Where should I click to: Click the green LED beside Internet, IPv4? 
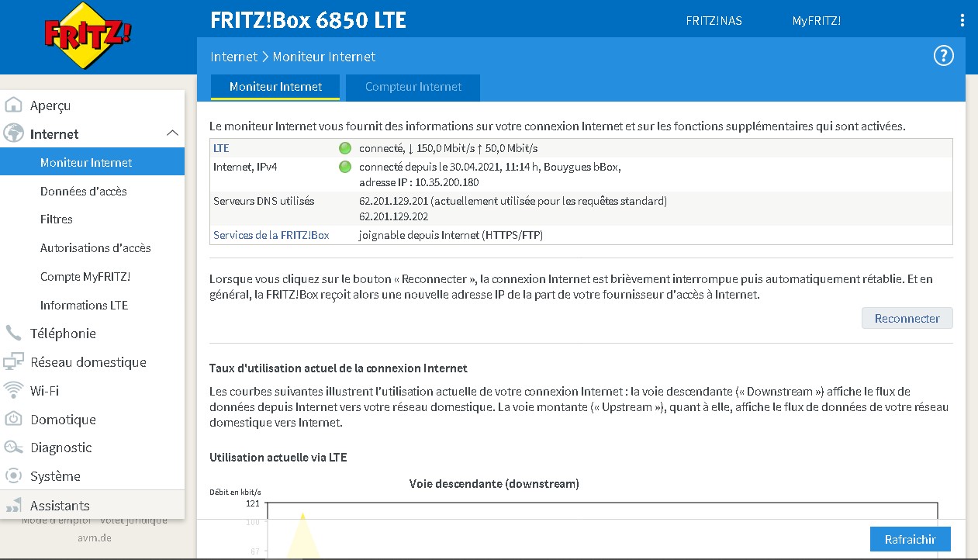(345, 167)
